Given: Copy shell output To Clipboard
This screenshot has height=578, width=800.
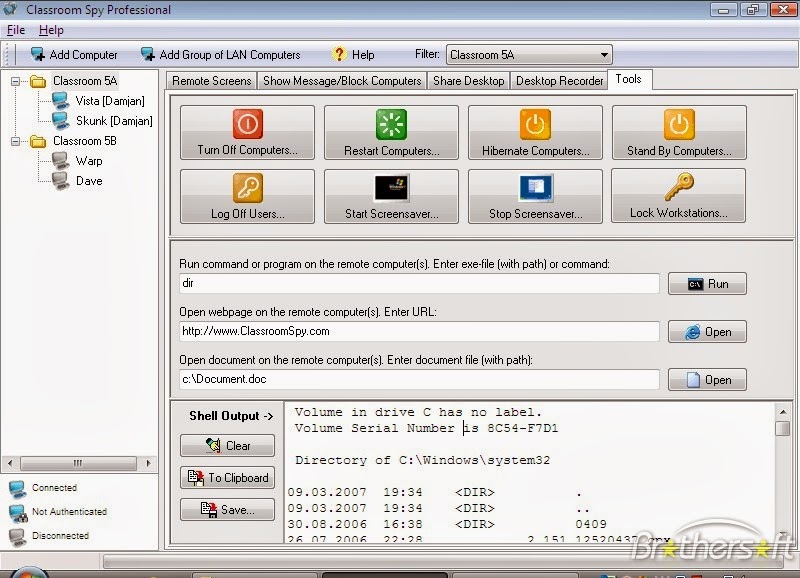Looking at the screenshot, I should pyautogui.click(x=227, y=478).
